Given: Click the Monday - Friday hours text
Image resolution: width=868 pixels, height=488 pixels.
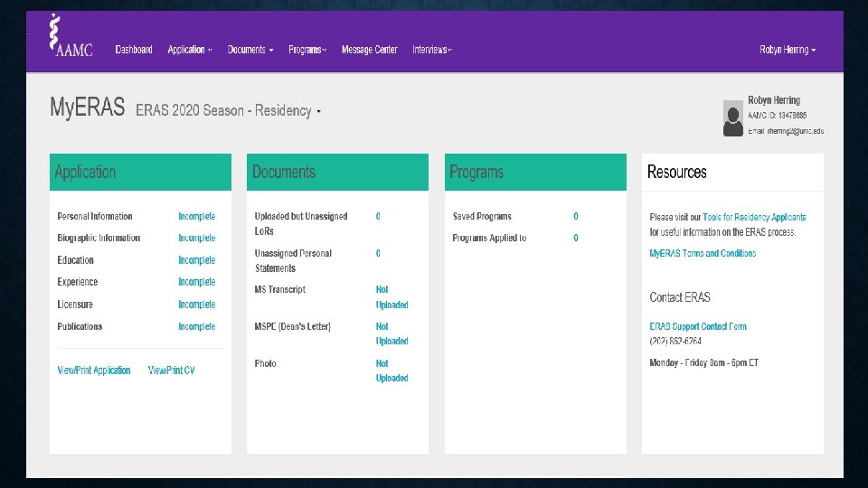Looking at the screenshot, I should click(x=703, y=363).
